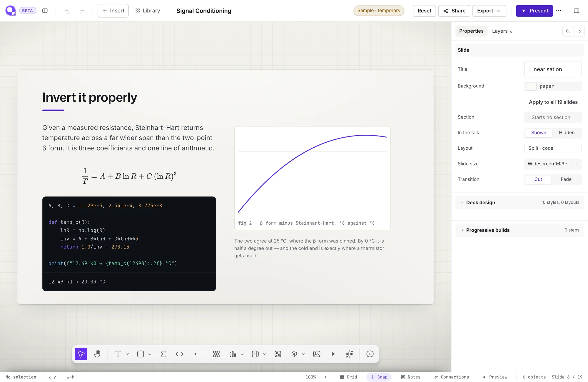Zoom in with the plus button
588x382 pixels.
tap(325, 377)
